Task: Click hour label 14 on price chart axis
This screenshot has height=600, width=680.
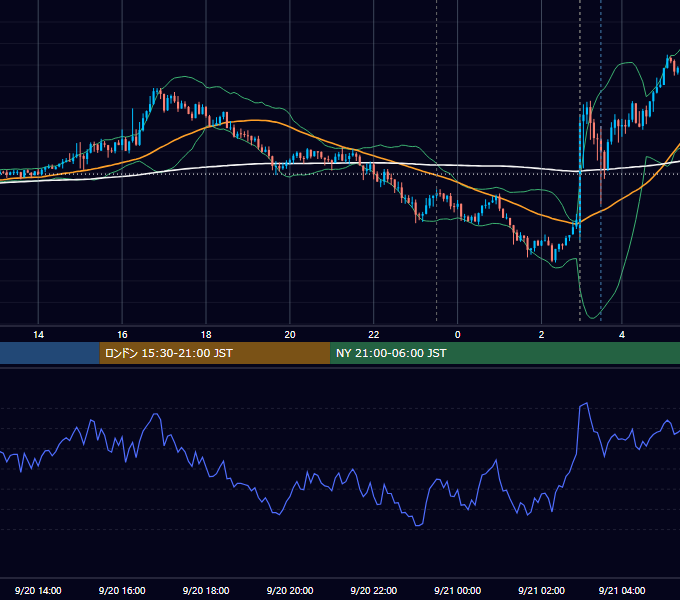Action: click(39, 335)
